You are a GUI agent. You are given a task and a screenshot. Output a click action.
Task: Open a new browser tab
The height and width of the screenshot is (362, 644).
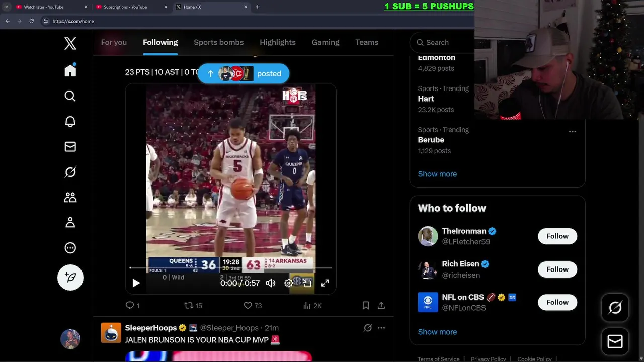pyautogui.click(x=258, y=7)
